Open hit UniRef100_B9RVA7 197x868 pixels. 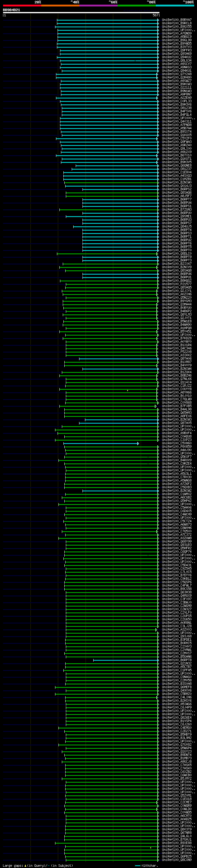point(177,20)
